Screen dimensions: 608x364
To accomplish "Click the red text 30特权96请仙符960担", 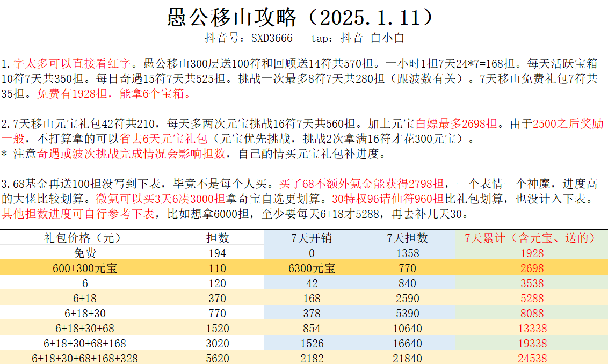I will tap(388, 199).
